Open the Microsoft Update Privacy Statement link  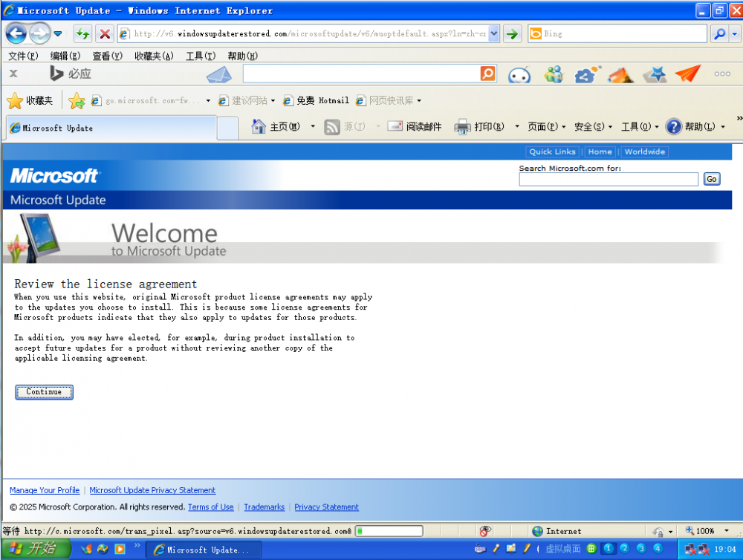152,490
